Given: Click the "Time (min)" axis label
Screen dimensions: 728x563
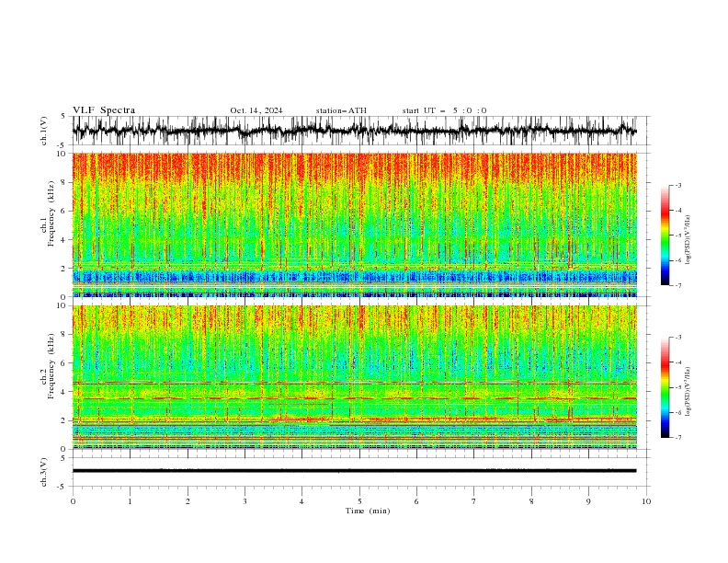Looking at the screenshot, I should pos(368,511).
